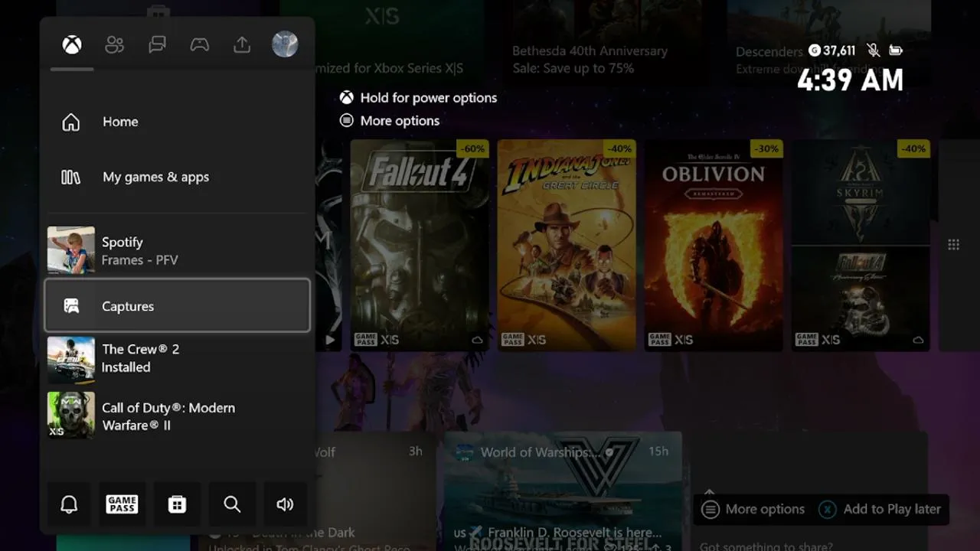Screen dimensions: 980x551
Task: Open Indiana Jones and the Great Circle tile
Action: coord(567,245)
